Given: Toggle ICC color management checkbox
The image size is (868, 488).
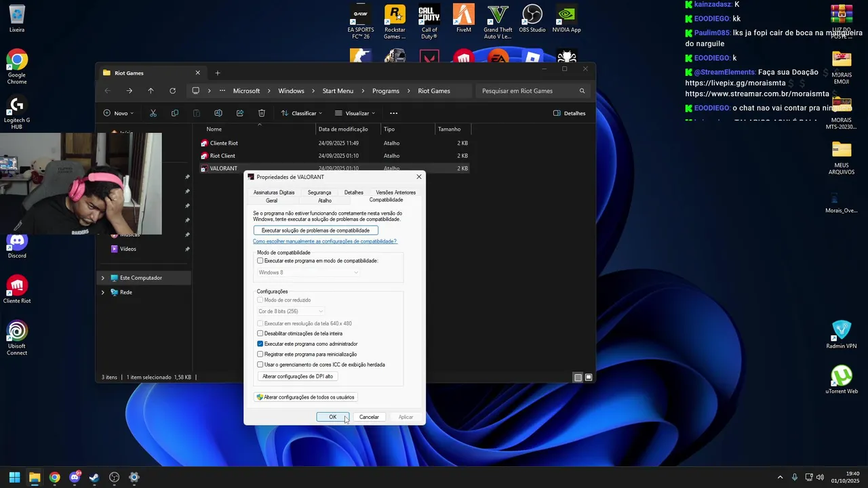Looking at the screenshot, I should coord(260,365).
